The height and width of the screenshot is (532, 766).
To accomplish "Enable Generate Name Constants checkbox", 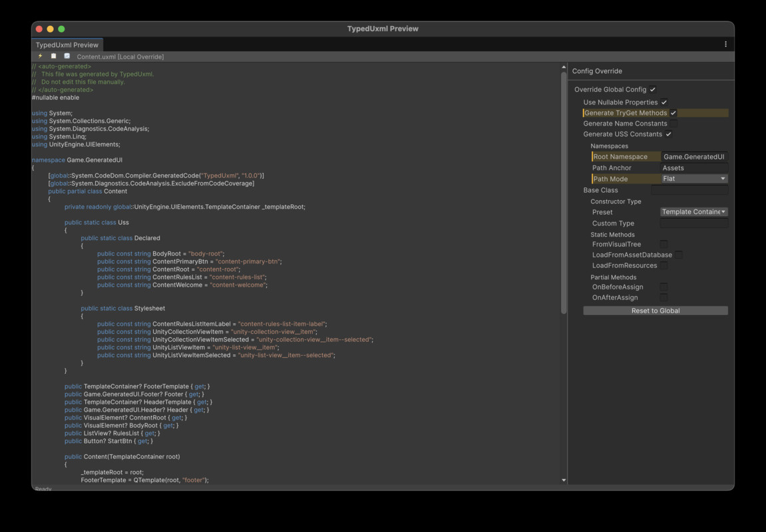I will tap(673, 124).
